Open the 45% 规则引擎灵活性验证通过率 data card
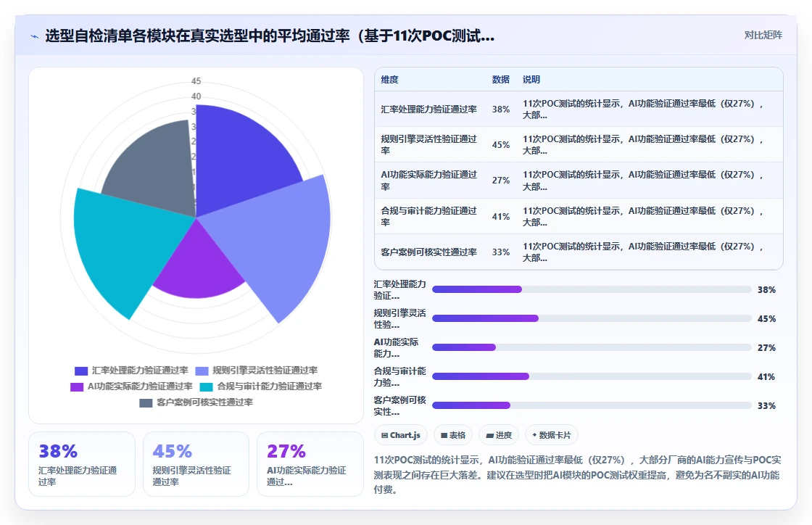The image size is (812, 525). [x=196, y=464]
